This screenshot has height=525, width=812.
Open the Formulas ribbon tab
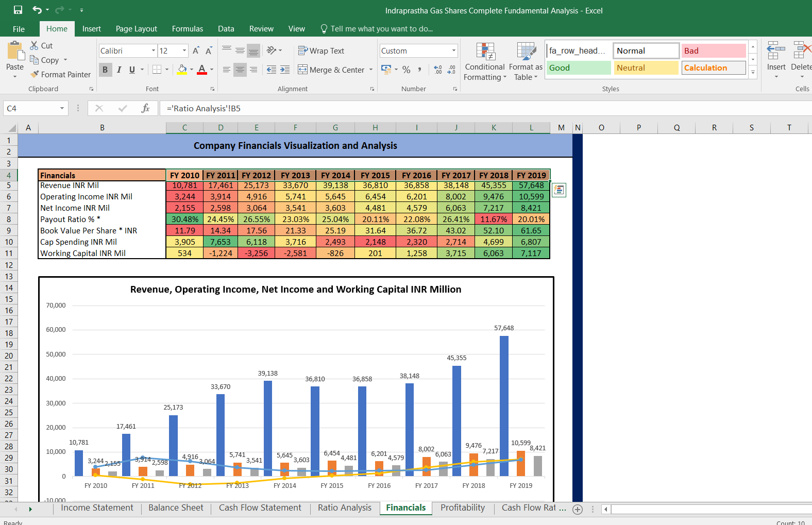coord(188,29)
